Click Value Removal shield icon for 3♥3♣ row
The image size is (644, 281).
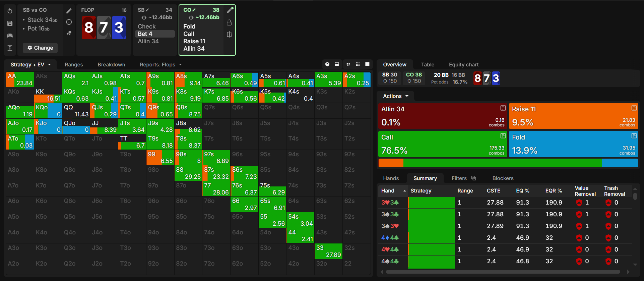(579, 203)
